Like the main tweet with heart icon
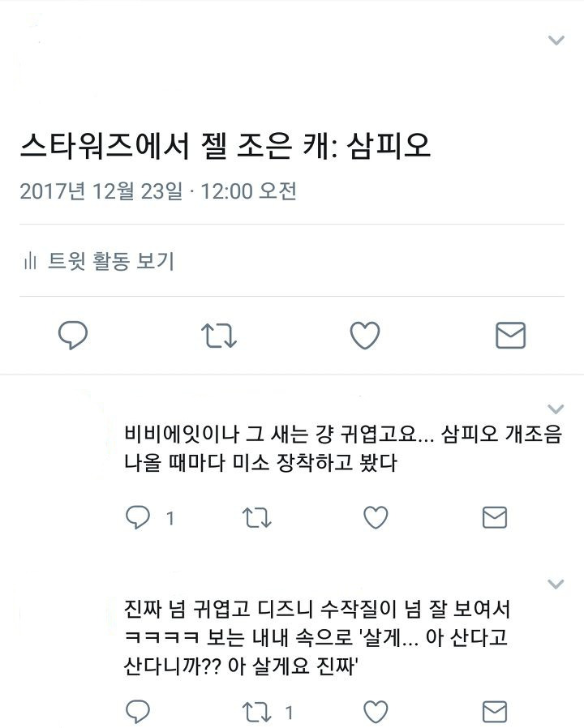The image size is (584, 728). 365,335
